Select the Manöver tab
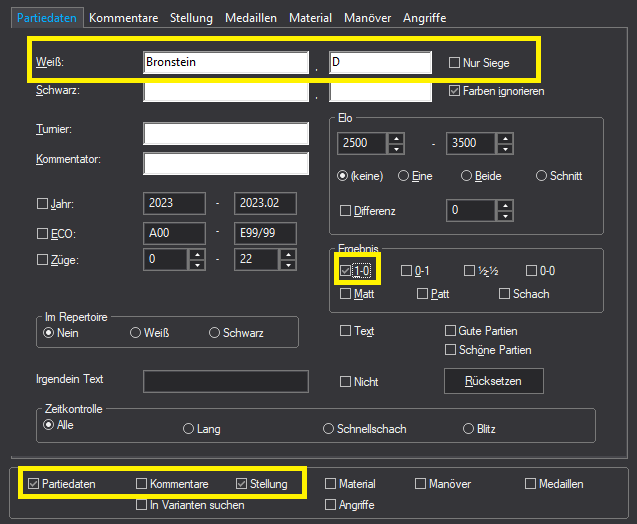 (367, 18)
